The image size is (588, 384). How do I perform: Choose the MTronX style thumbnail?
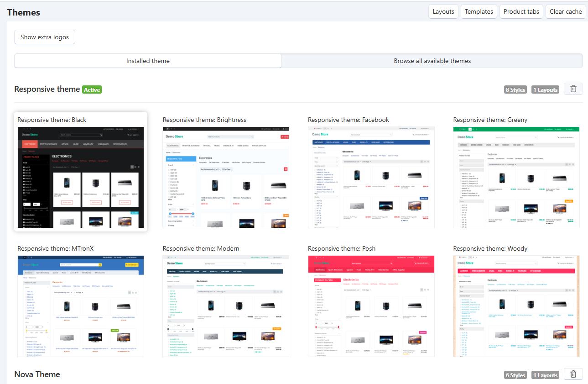(80, 306)
